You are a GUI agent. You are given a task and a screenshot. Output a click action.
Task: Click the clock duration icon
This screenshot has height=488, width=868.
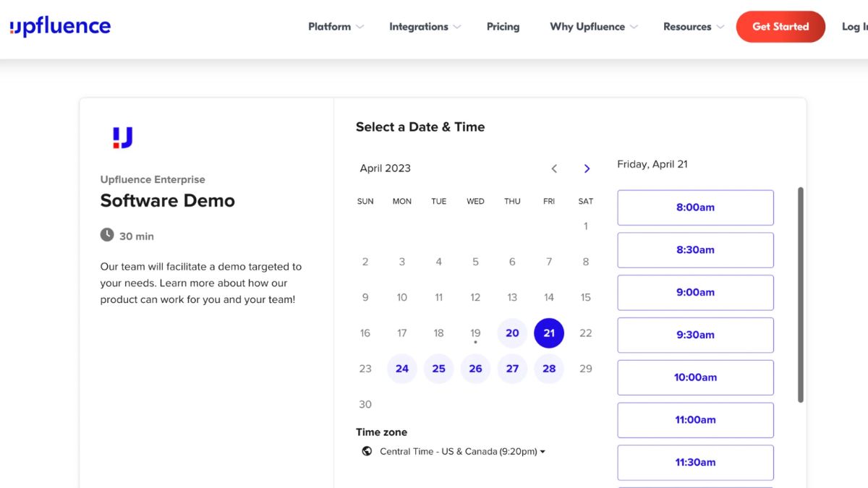point(107,235)
